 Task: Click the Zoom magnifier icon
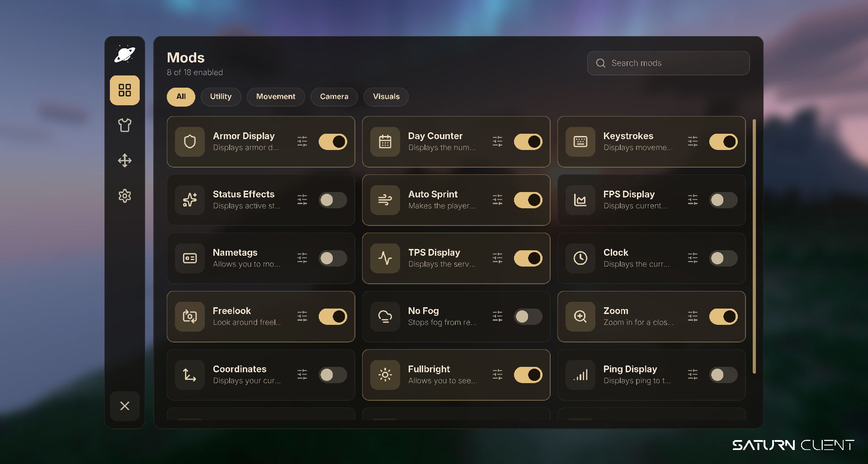tap(580, 317)
